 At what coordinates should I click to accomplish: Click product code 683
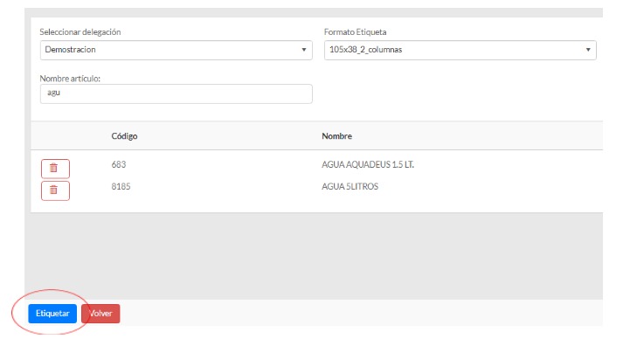click(119, 165)
